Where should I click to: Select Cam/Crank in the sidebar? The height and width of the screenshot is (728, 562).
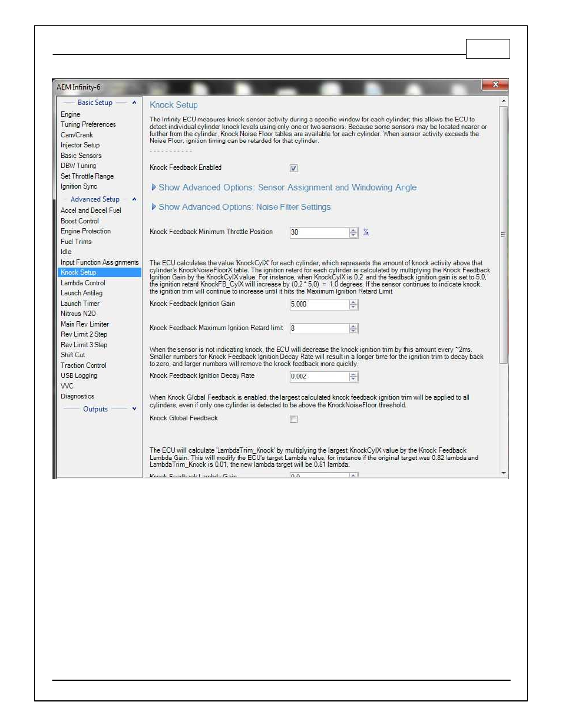pyautogui.click(x=77, y=135)
